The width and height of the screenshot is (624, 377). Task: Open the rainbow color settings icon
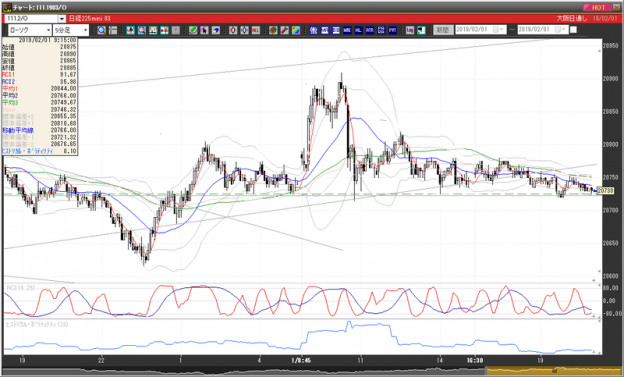pyautogui.click(x=296, y=30)
